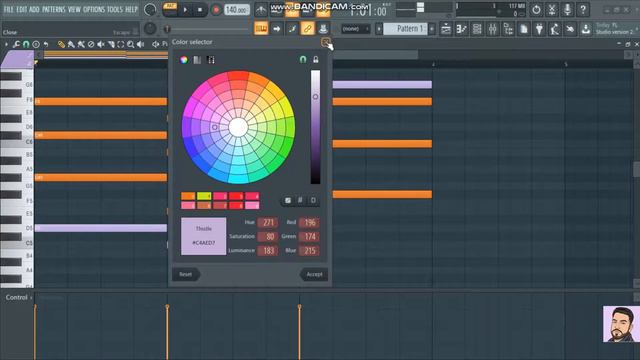Image resolution: width=640 pixels, height=360 pixels.
Task: Click the question mark help icon
Action: [583, 9]
